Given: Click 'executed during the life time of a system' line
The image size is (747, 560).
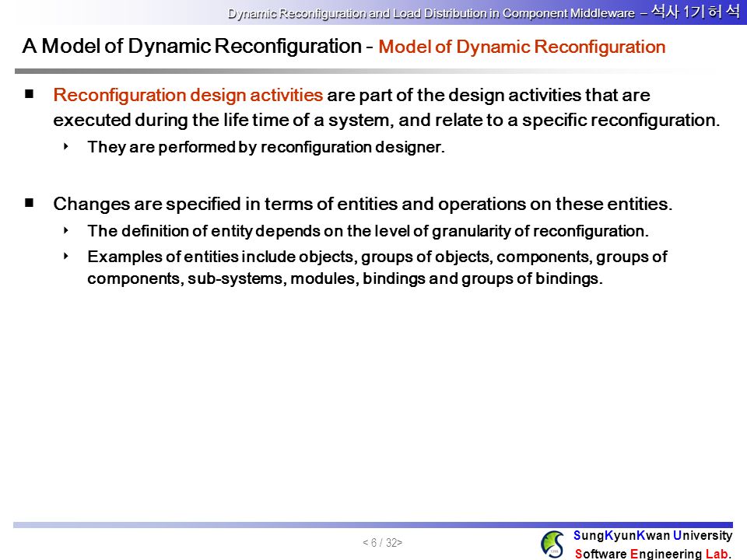Looking at the screenshot, I should pyautogui.click(x=387, y=120).
